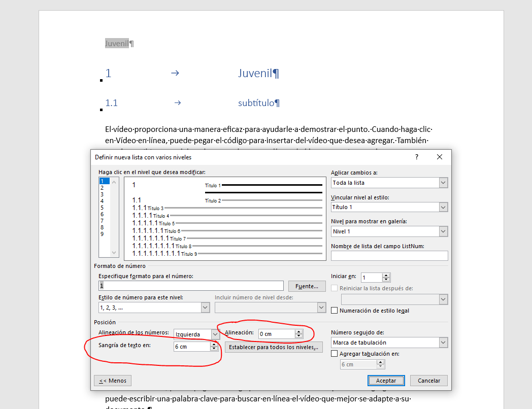This screenshot has height=409, width=532.
Task: Click Establecer para todos los niveles button
Action: point(274,347)
